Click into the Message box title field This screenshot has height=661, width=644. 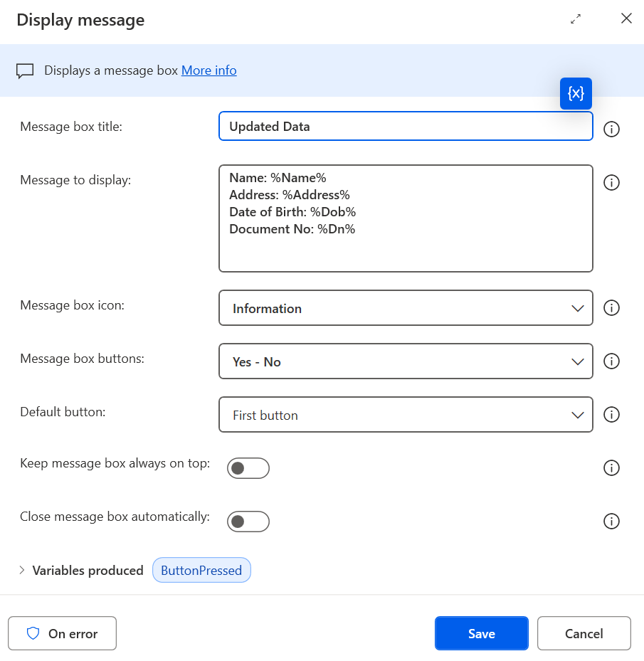406,126
